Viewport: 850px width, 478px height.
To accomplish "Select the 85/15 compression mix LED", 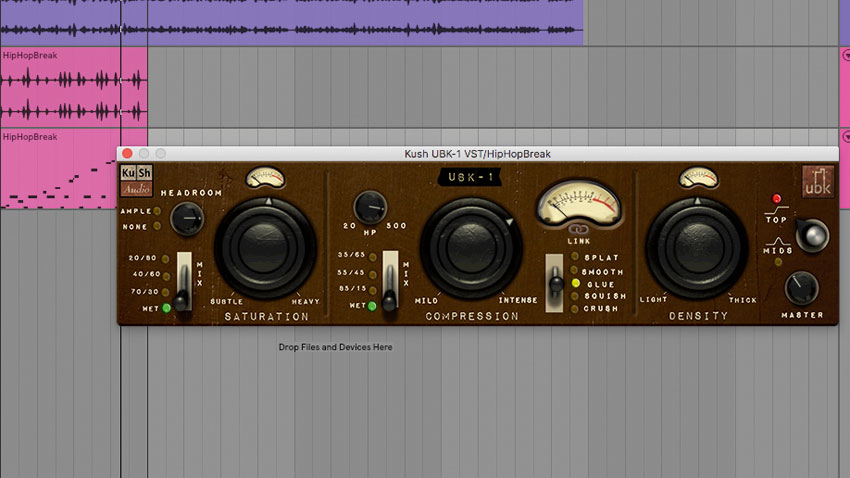I will (x=372, y=290).
